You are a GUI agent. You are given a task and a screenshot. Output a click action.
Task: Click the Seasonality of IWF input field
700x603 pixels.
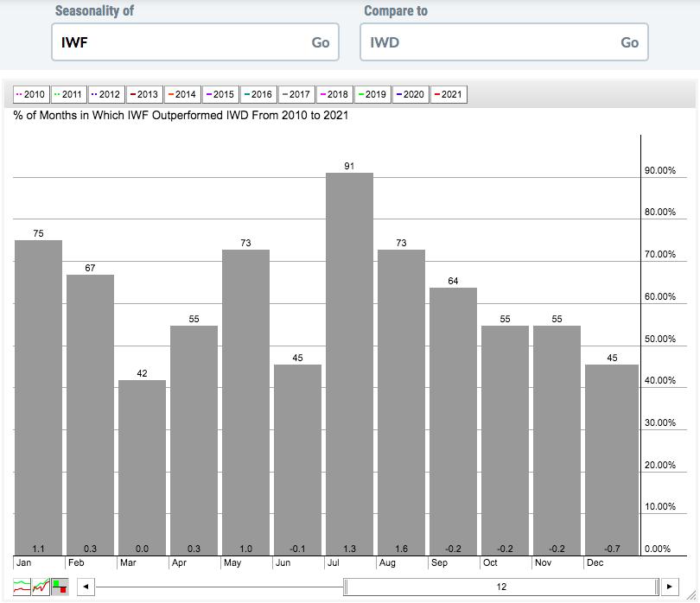[181, 42]
